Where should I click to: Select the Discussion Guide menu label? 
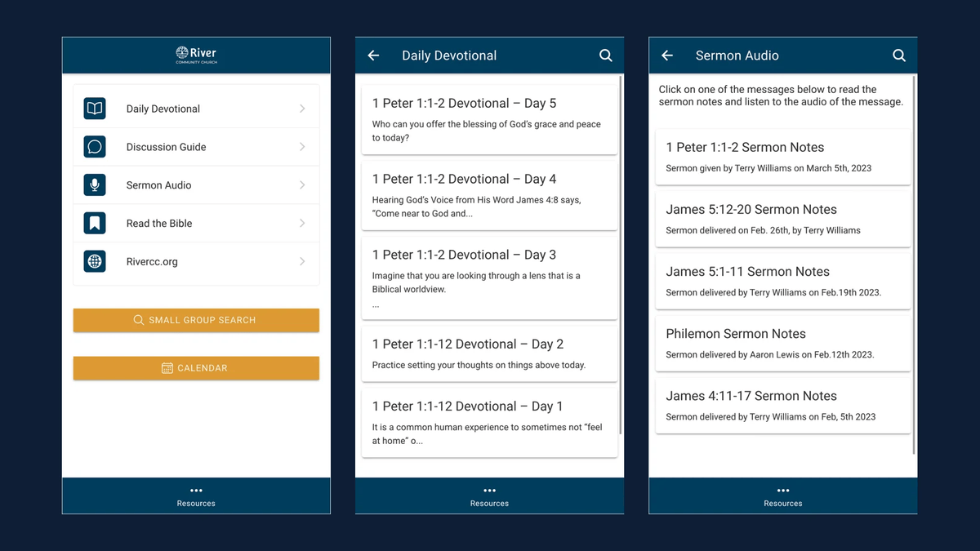coord(166,147)
